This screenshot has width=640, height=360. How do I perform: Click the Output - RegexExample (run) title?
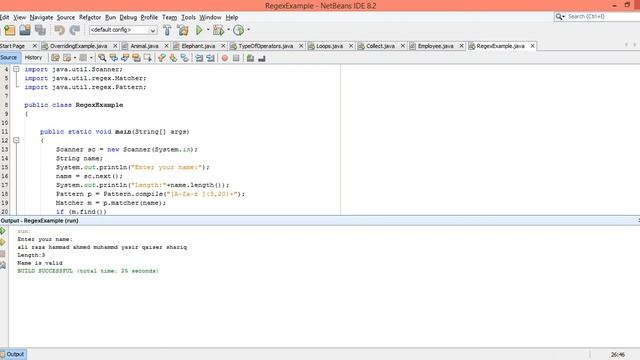[x=40, y=220]
